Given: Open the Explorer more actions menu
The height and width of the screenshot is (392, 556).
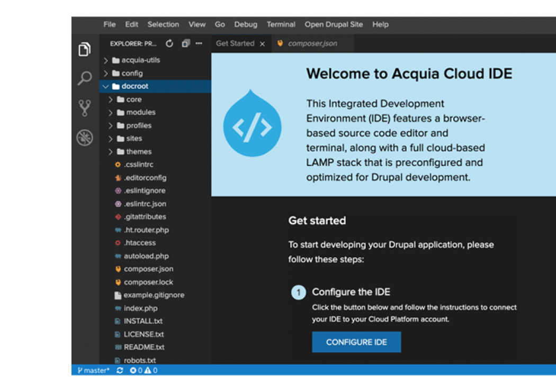Looking at the screenshot, I should tap(199, 44).
